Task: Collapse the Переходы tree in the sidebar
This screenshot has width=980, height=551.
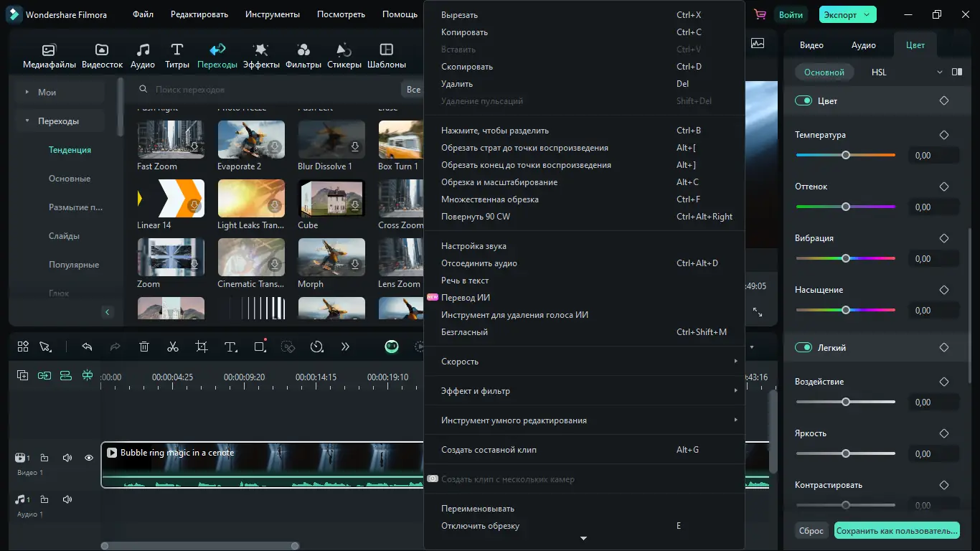Action: (x=27, y=121)
